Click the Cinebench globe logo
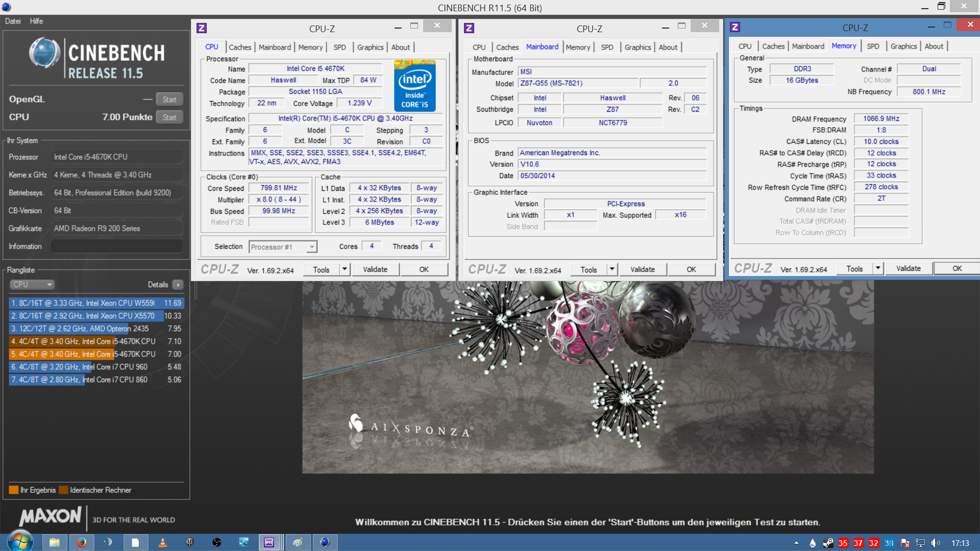Screen dimensions: 980x551 pos(44,53)
